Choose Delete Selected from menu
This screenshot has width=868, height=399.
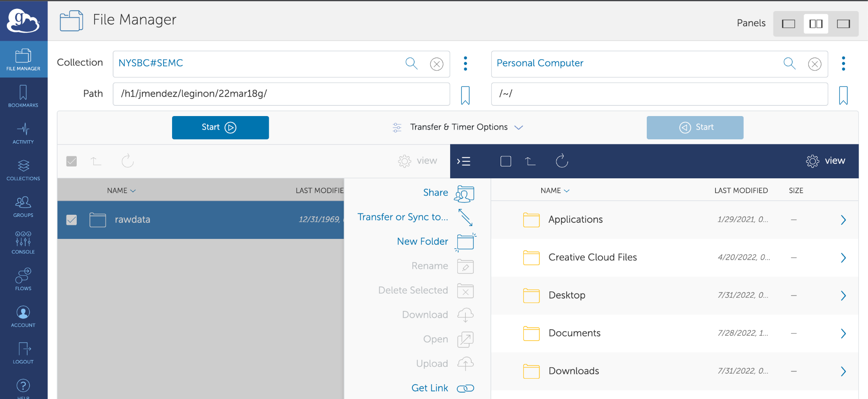(x=426, y=291)
